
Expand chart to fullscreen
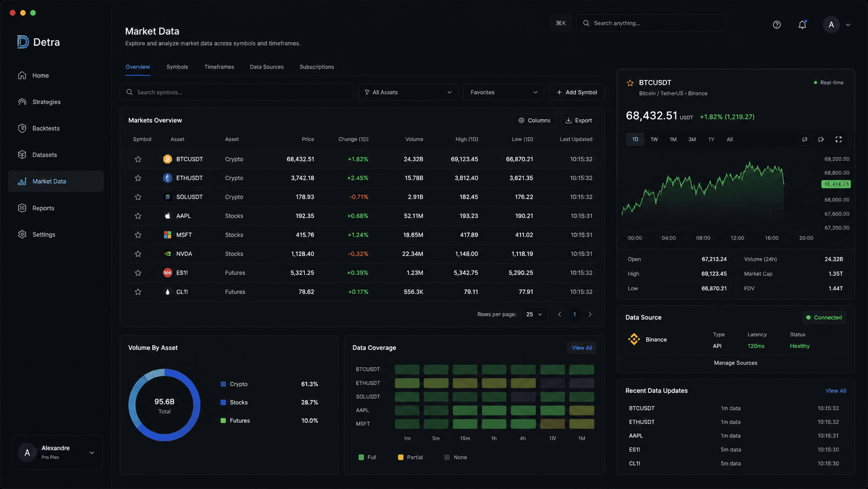(838, 139)
